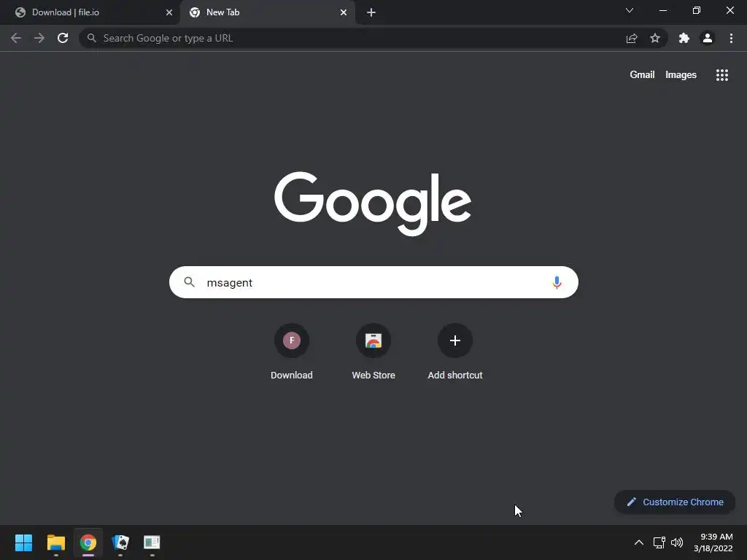Screen dimensions: 747x560
Task: Close the New Tab tab
Action: [x=344, y=12]
